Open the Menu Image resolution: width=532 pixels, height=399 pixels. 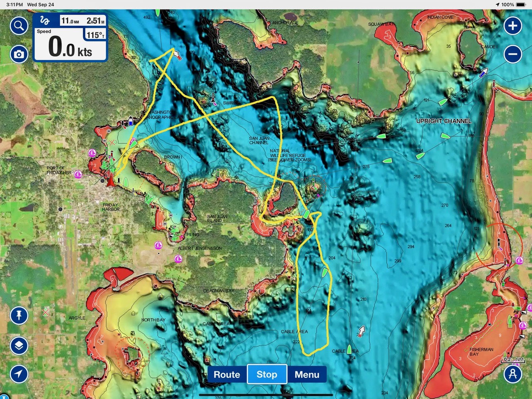coord(307,374)
